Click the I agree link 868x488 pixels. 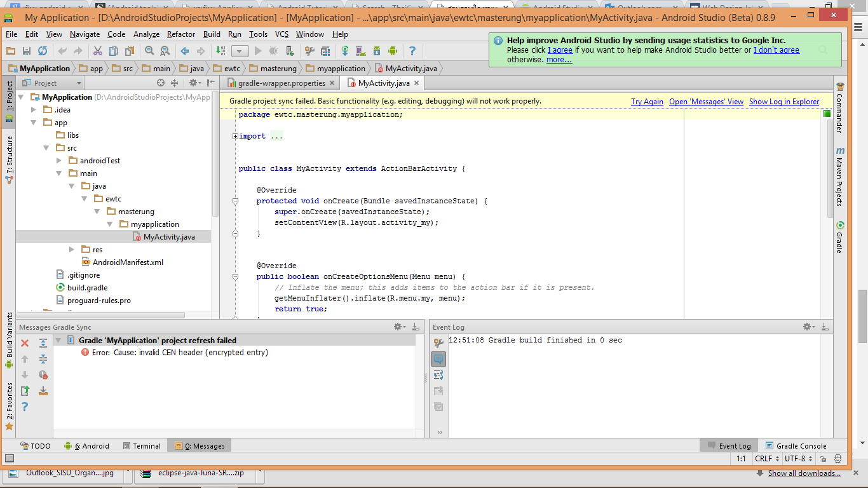[560, 50]
